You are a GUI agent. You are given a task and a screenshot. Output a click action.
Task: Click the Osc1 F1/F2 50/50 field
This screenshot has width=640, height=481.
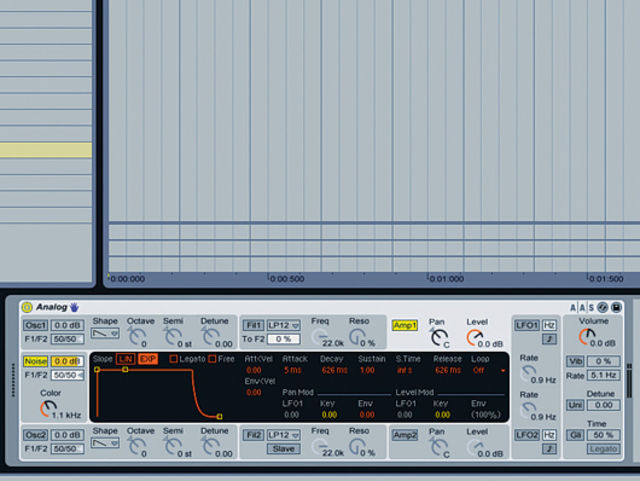(x=67, y=339)
